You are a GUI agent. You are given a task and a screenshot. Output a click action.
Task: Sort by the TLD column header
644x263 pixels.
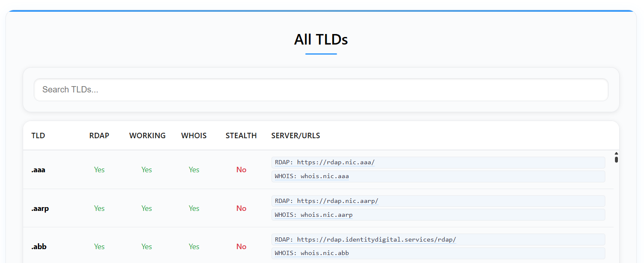coord(38,136)
